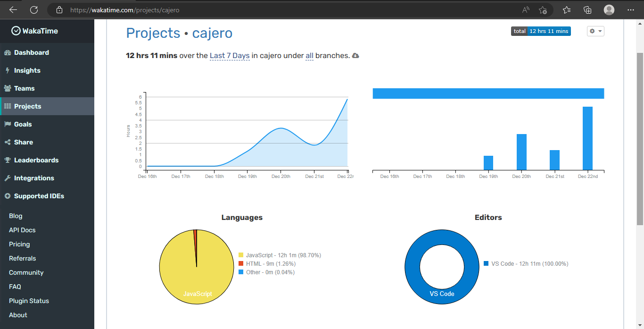
Task: Open Leaderboards in the sidebar
Action: point(47,160)
